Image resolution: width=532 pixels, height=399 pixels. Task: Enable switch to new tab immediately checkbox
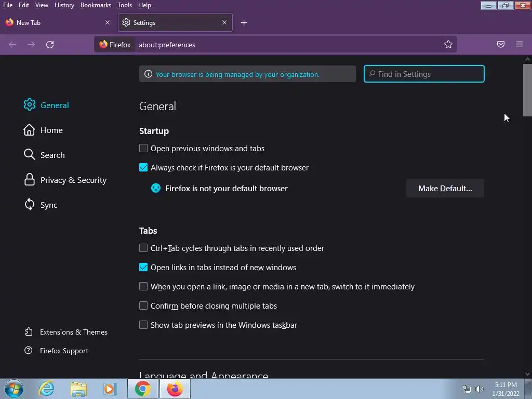[143, 286]
